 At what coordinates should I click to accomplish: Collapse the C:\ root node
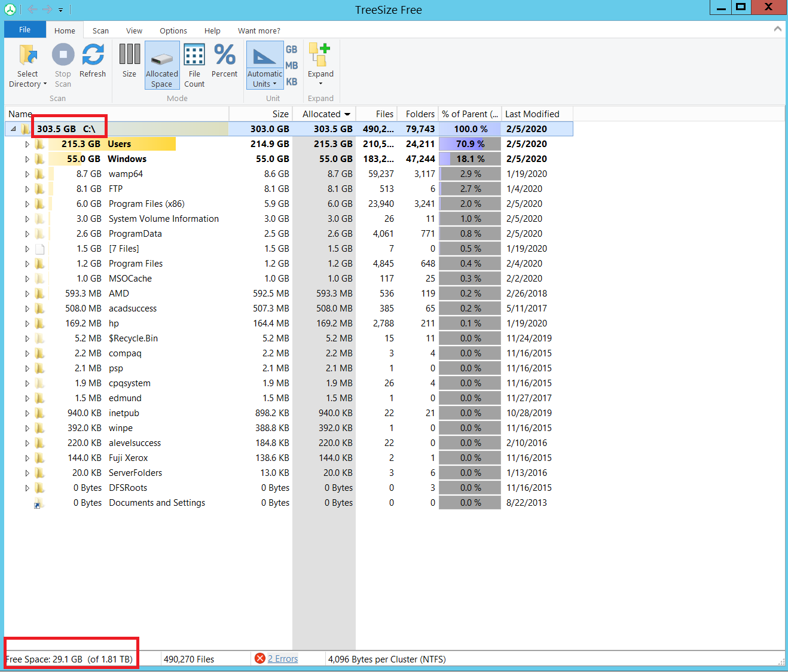pyautogui.click(x=13, y=129)
